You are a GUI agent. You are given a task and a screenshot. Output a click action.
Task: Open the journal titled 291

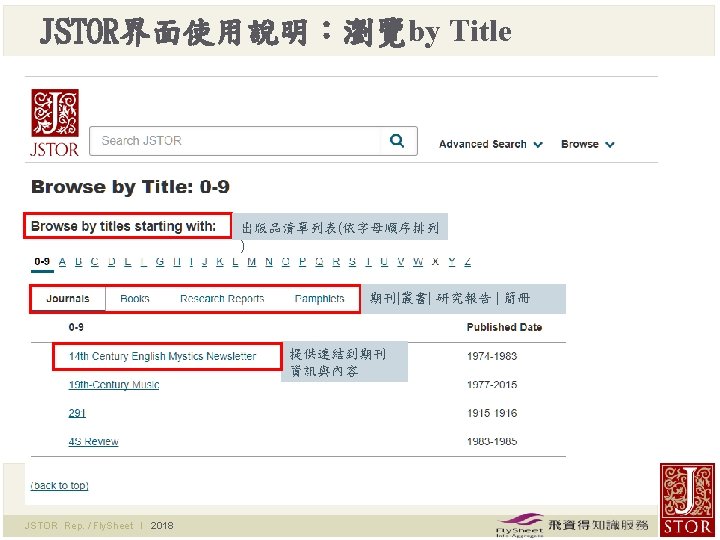pyautogui.click(x=77, y=413)
